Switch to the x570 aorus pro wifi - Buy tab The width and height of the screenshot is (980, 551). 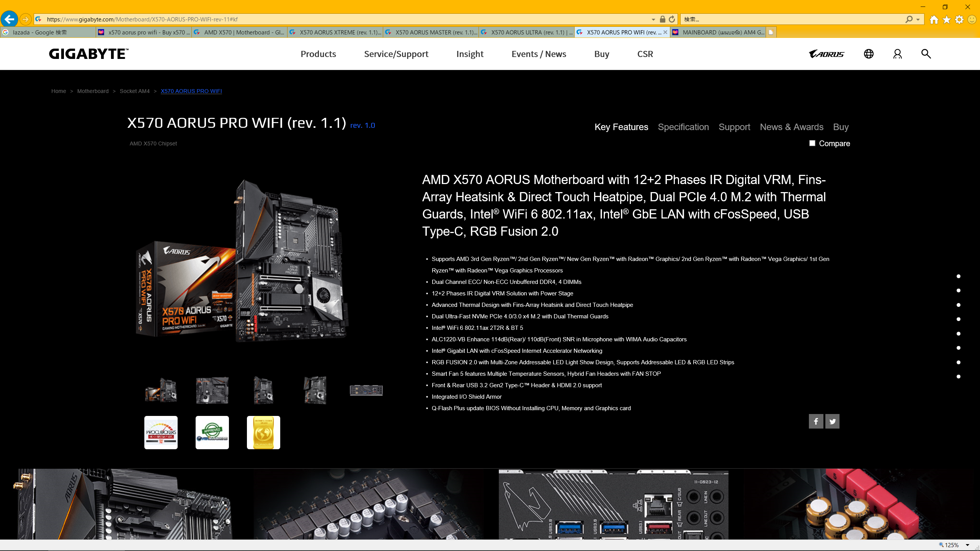(x=144, y=33)
